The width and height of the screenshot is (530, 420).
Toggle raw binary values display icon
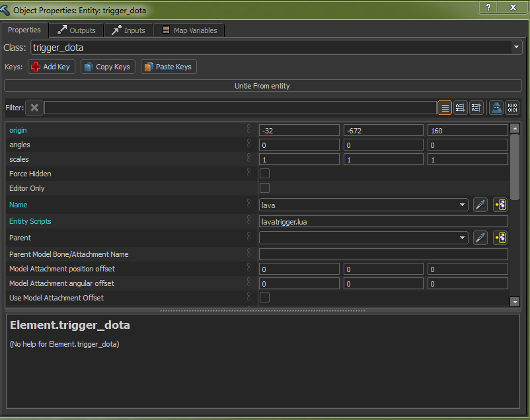(511, 108)
